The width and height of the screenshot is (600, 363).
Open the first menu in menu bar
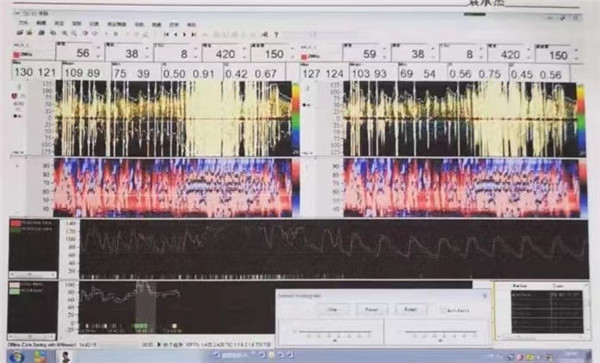point(23,24)
